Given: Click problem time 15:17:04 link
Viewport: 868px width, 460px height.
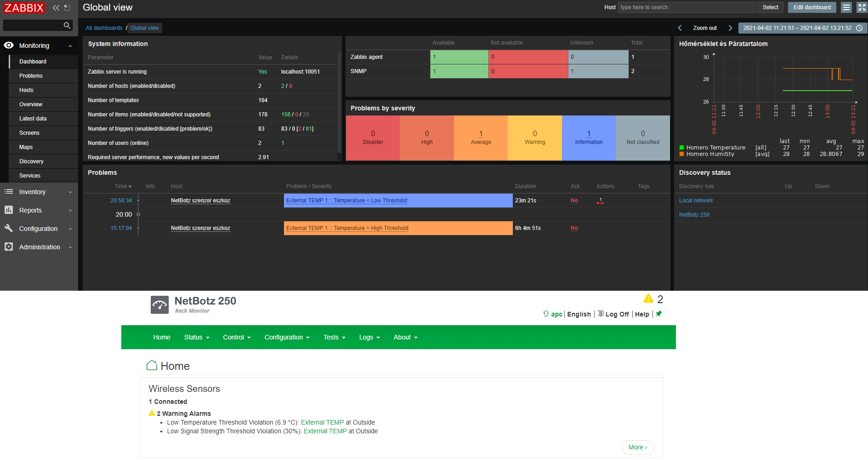Looking at the screenshot, I should (x=121, y=228).
